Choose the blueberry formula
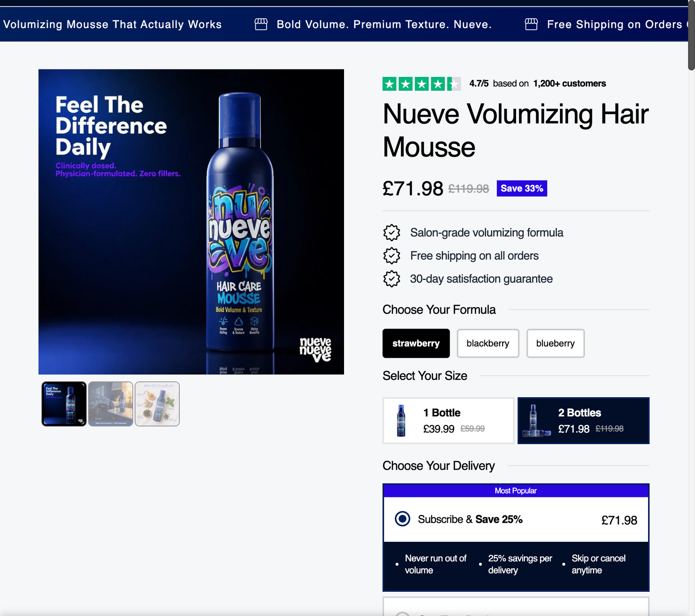The width and height of the screenshot is (695, 616). pos(556,343)
